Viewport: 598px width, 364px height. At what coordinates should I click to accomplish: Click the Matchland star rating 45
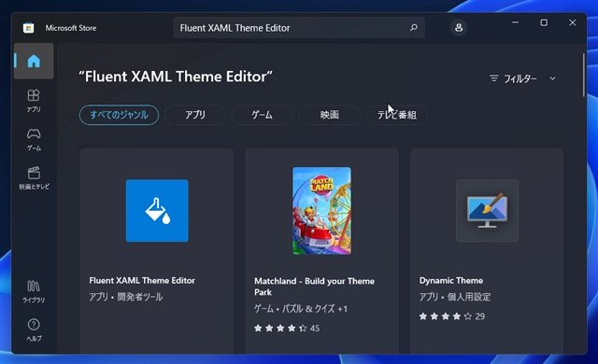[x=287, y=329]
